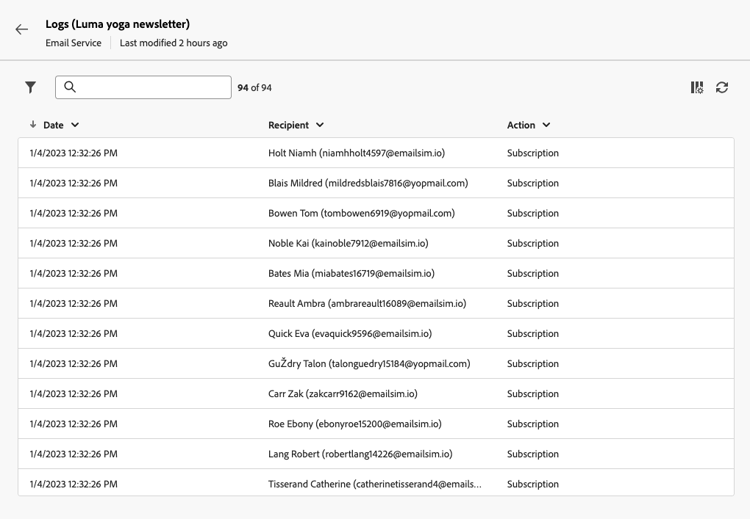Expand the Action column dropdown
Image resolution: width=750 pixels, height=519 pixels.
coord(546,125)
